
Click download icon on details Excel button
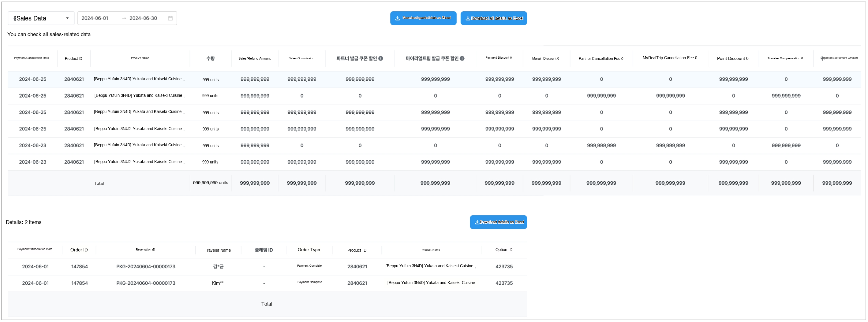click(477, 222)
